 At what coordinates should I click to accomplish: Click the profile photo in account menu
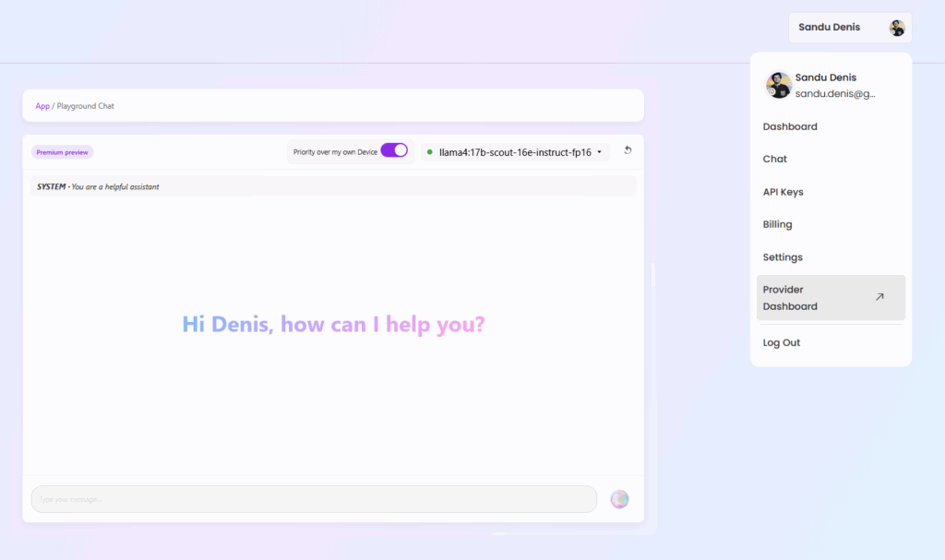pyautogui.click(x=778, y=86)
